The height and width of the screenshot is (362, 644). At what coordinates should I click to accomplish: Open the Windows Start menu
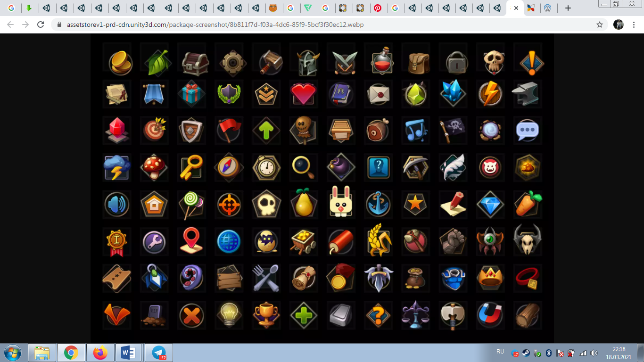(12, 353)
